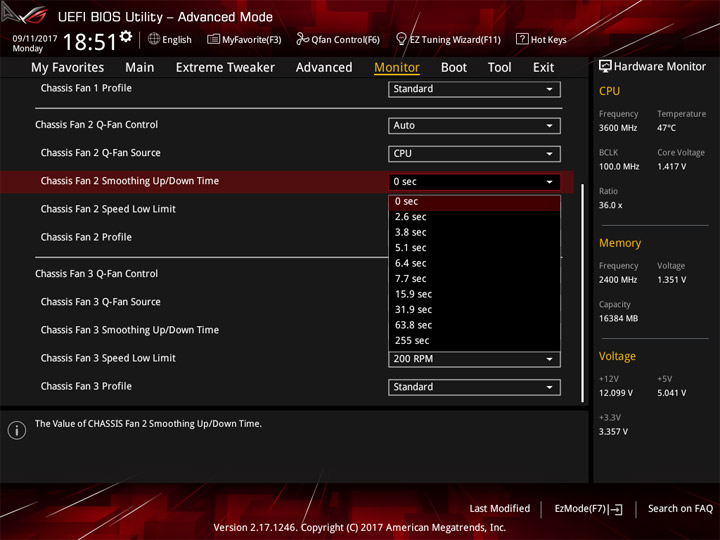Click the MyFavorite list icon
Image resolution: width=720 pixels, height=540 pixels.
(213, 39)
